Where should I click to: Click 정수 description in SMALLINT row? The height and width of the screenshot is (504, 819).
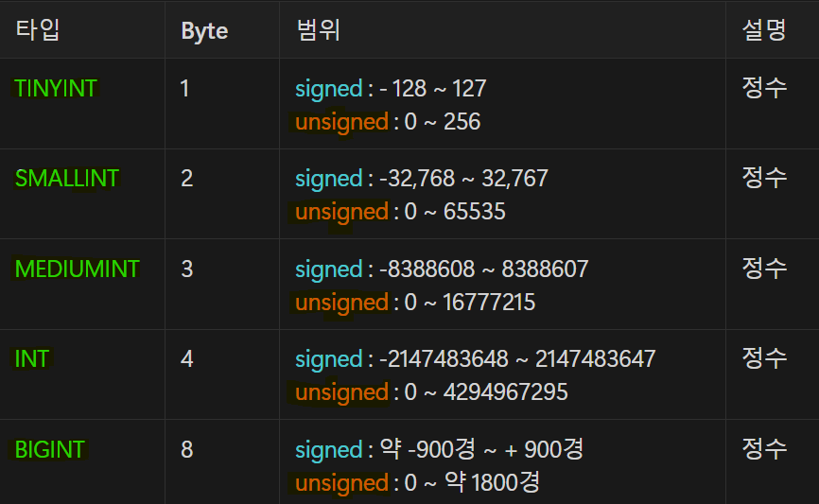tap(764, 178)
